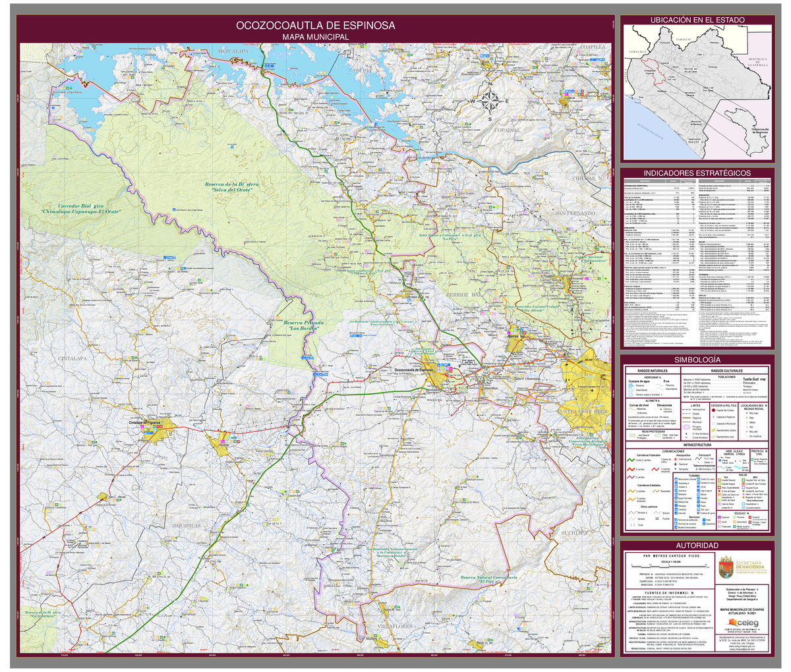
Task: Click the MAPA MUNICIPAL subtitle
Action: (316, 37)
